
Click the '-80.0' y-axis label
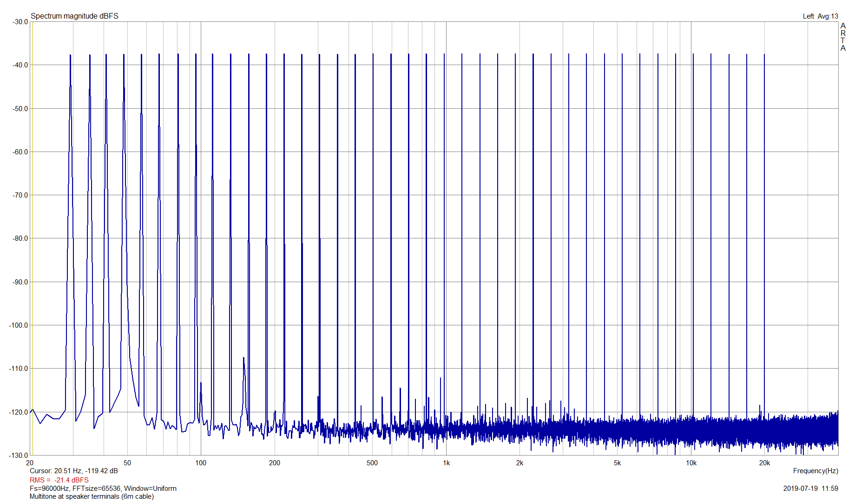click(x=20, y=238)
